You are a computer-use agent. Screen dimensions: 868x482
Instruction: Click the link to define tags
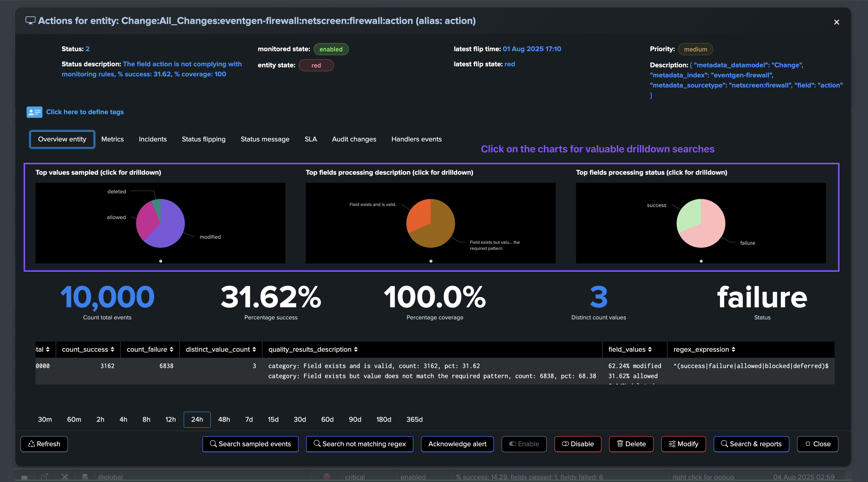tap(85, 112)
